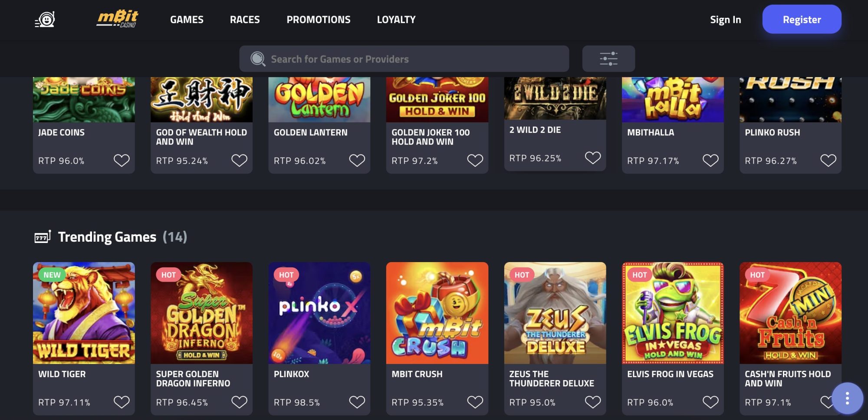Image resolution: width=868 pixels, height=420 pixels.
Task: Click the slot machine icon beside Trending Games
Action: pyautogui.click(x=42, y=236)
